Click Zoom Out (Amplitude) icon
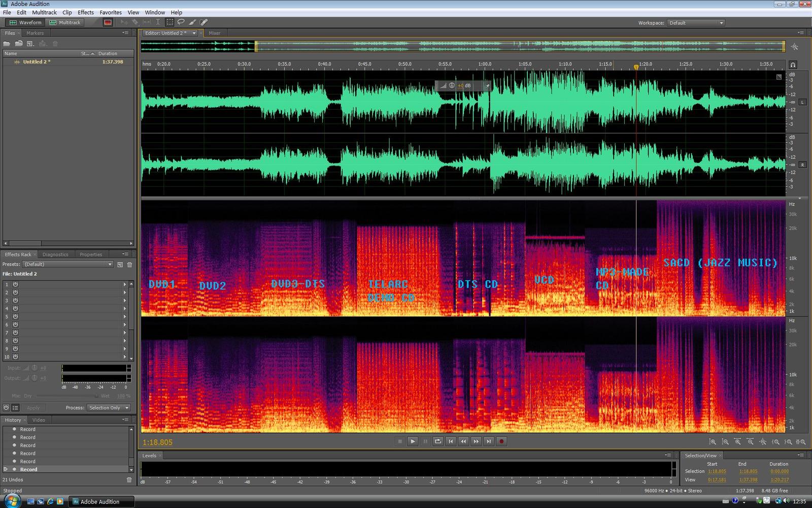This screenshot has height=508, width=812. click(x=725, y=442)
